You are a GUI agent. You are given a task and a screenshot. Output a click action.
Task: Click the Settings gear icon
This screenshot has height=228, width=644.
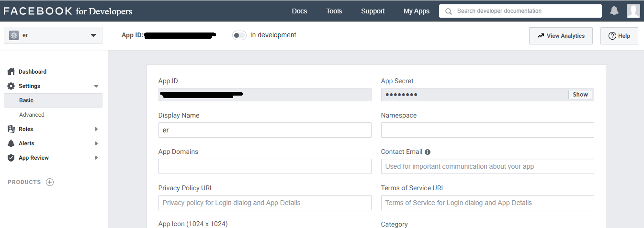pos(11,86)
